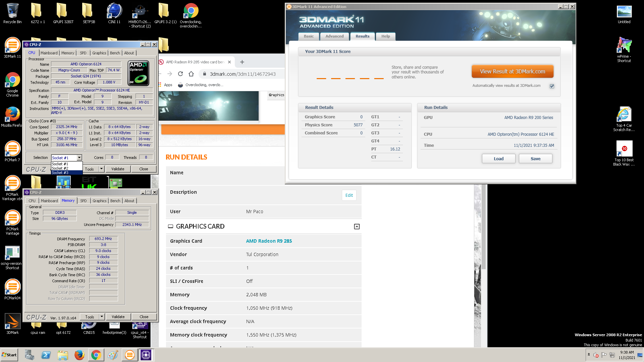Open the PCMark Vantage x64 shortcut
Image resolution: width=644 pixels, height=362 pixels.
[x=12, y=188]
